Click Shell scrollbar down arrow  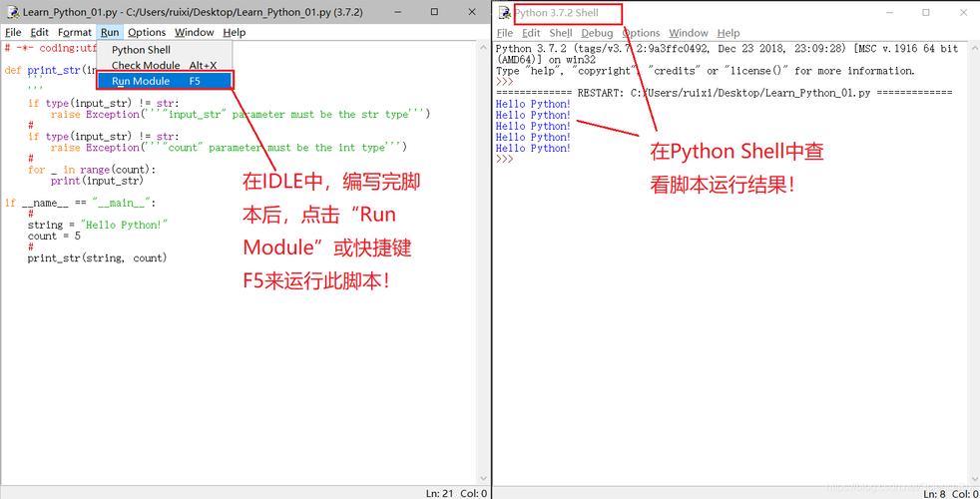coord(974,480)
